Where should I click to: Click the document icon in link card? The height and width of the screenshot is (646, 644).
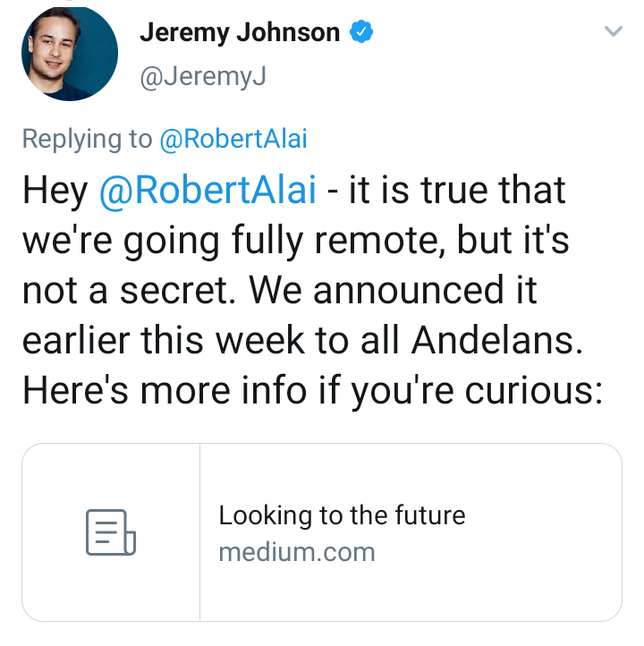pyautogui.click(x=111, y=532)
